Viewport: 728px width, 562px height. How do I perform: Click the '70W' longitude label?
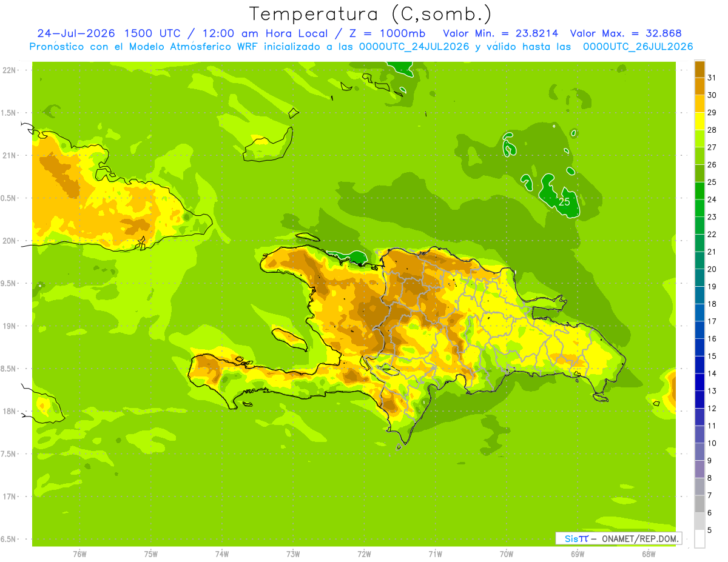[x=507, y=554]
